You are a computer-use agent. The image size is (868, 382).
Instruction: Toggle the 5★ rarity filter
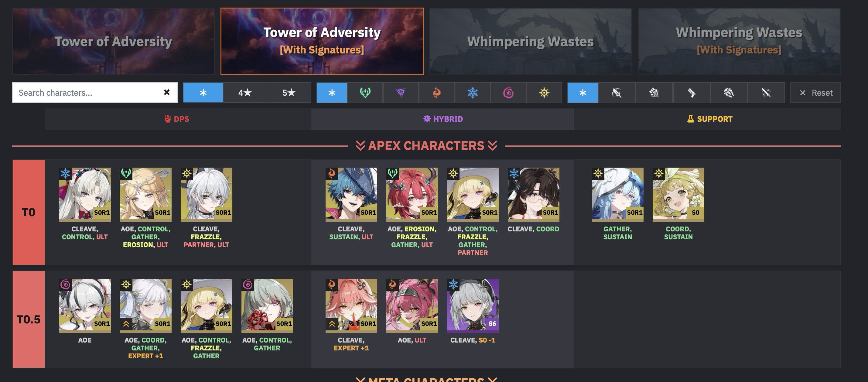289,93
